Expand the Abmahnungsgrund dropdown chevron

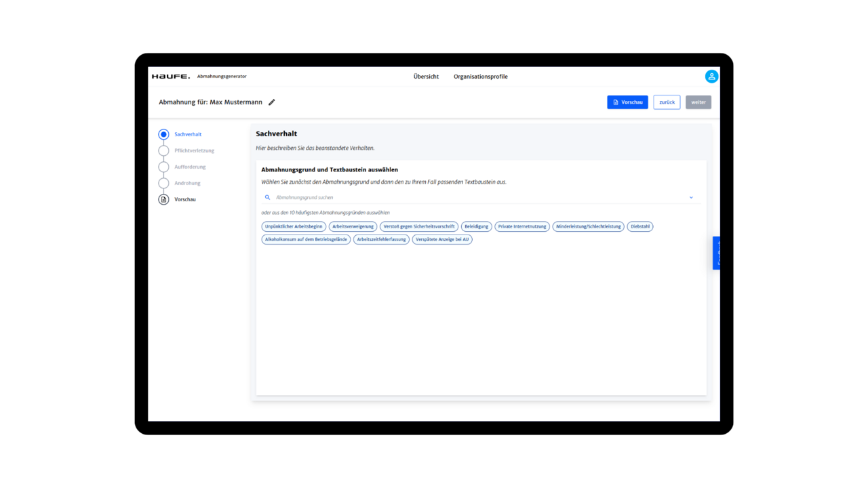[691, 198]
